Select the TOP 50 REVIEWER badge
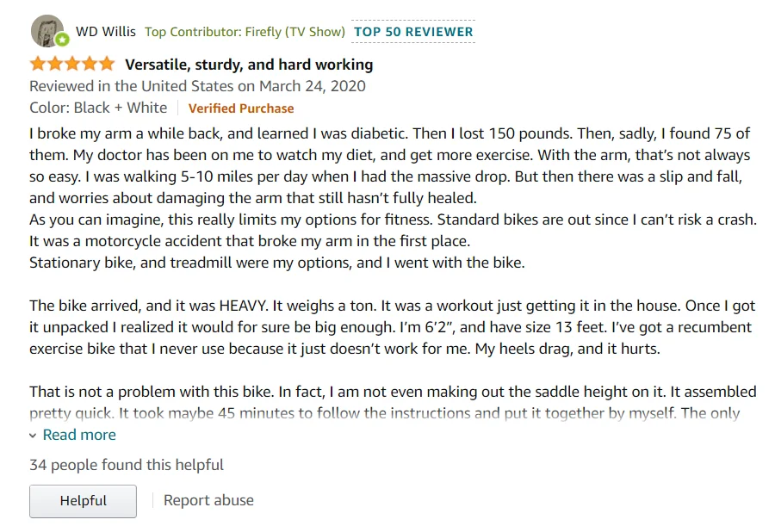The height and width of the screenshot is (532, 775). click(413, 32)
